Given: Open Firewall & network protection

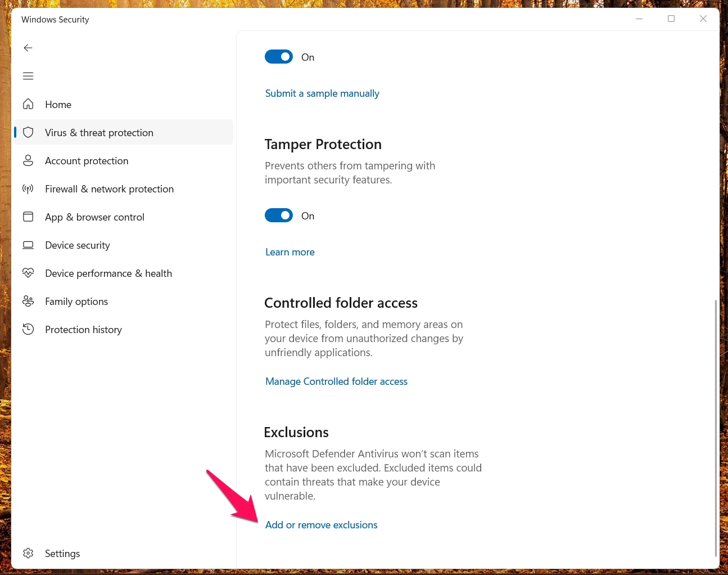Looking at the screenshot, I should pyautogui.click(x=109, y=189).
